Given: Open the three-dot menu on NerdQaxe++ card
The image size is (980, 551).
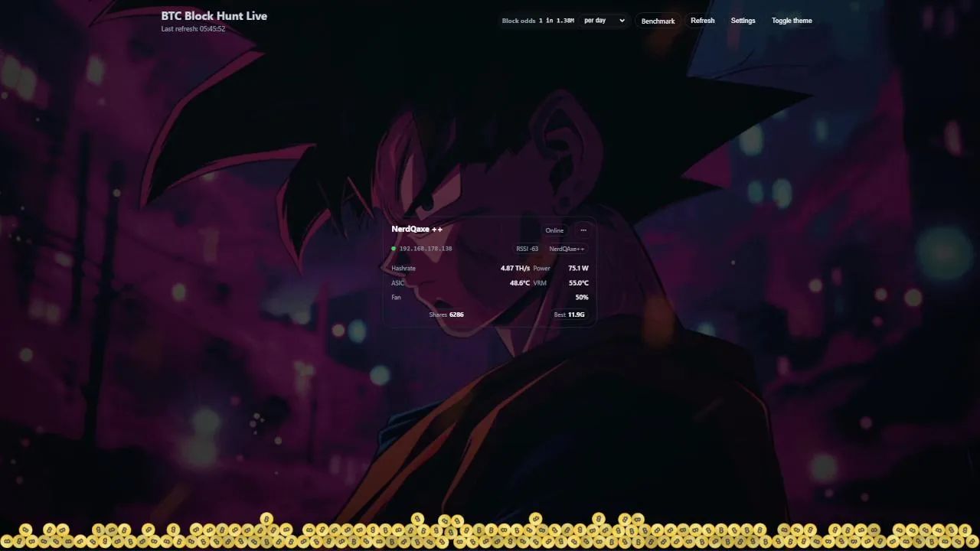Looking at the screenshot, I should coord(583,230).
